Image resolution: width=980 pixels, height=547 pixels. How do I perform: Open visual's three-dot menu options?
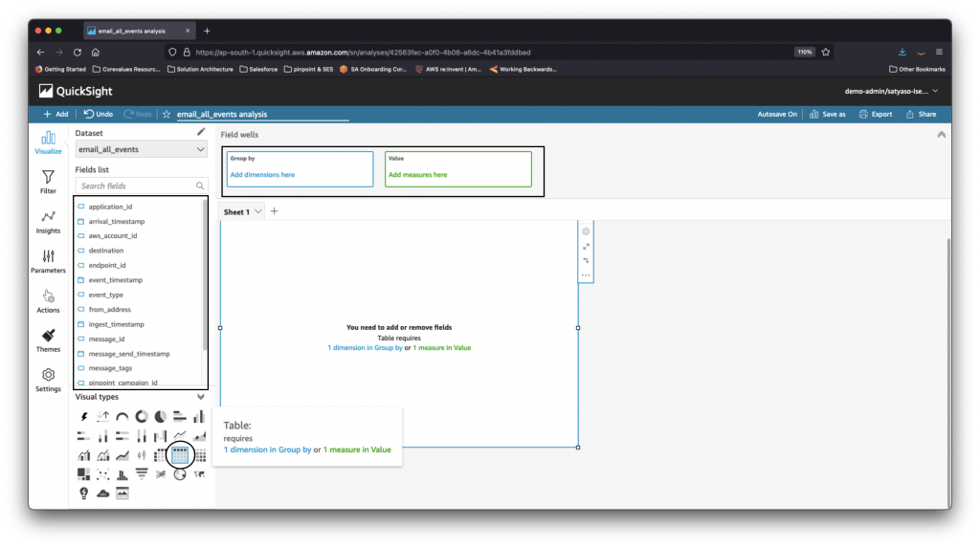pyautogui.click(x=586, y=274)
